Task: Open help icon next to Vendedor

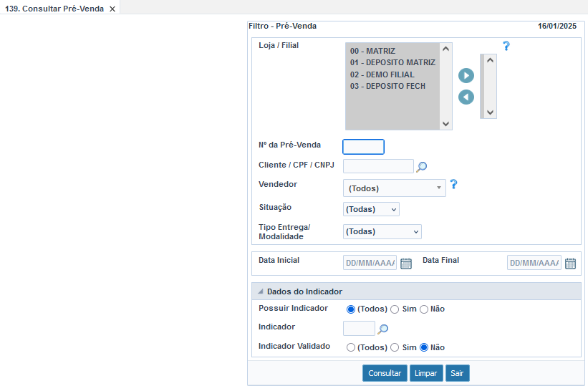Action: (x=453, y=184)
